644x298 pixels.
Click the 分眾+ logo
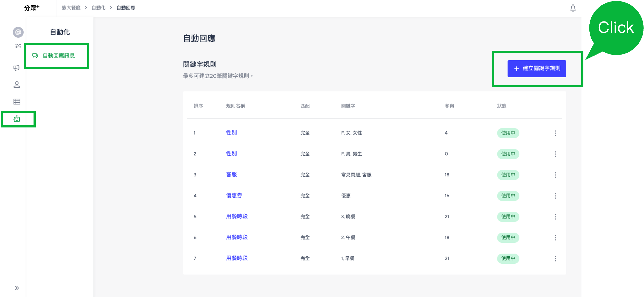(32, 8)
